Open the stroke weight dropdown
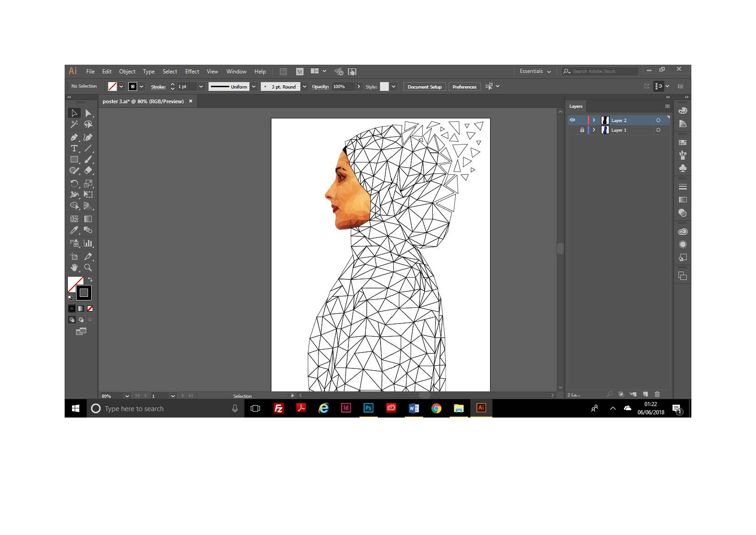 (201, 87)
